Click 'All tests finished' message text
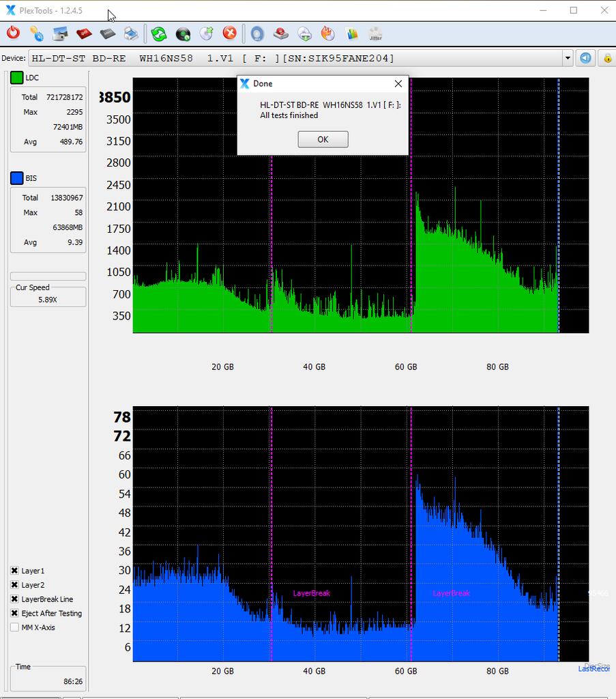 click(x=289, y=115)
